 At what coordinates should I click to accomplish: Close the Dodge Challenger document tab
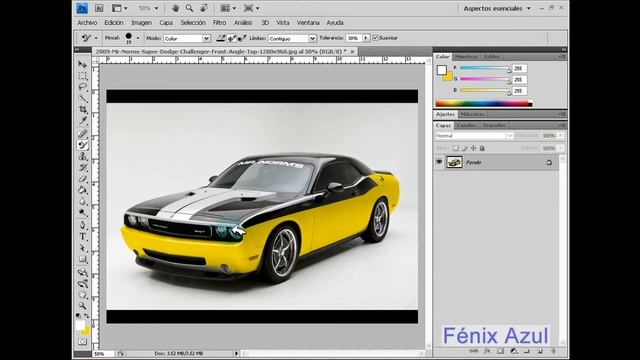pos(352,51)
